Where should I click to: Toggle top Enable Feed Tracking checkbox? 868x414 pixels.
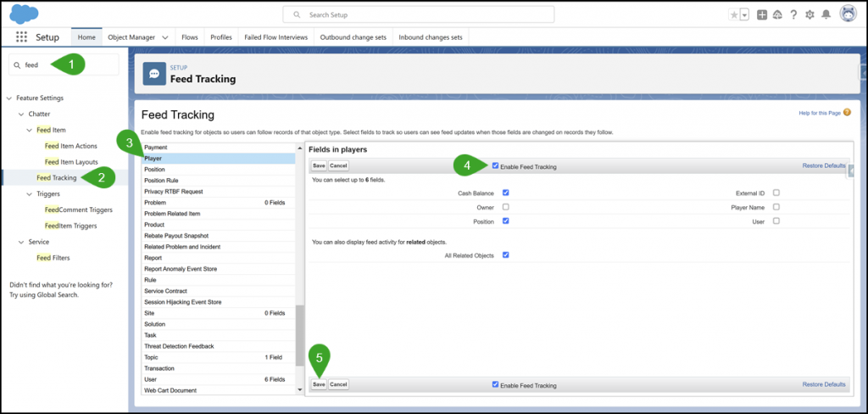pyautogui.click(x=495, y=165)
